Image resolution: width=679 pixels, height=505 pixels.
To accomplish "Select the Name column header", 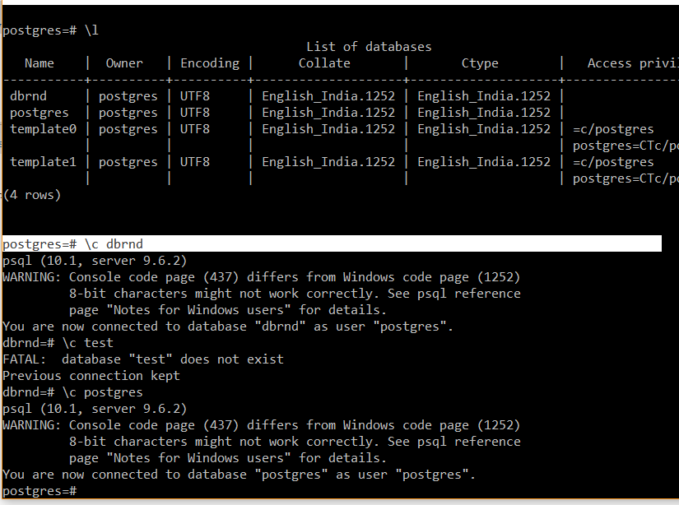I will click(x=39, y=63).
